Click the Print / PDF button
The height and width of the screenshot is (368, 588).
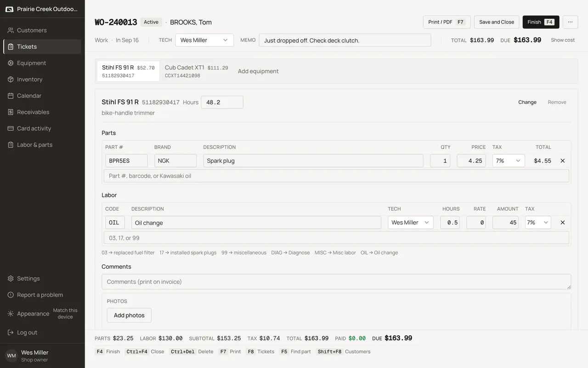[x=447, y=22]
